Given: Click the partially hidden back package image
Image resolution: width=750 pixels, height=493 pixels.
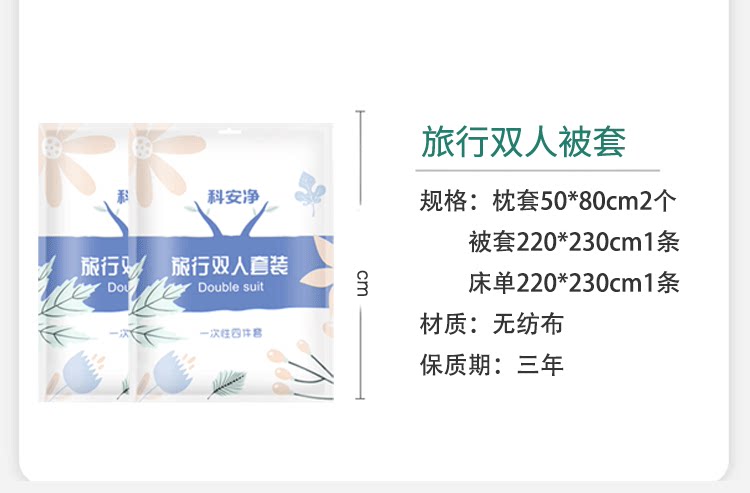Looking at the screenshot, I should 84,262.
